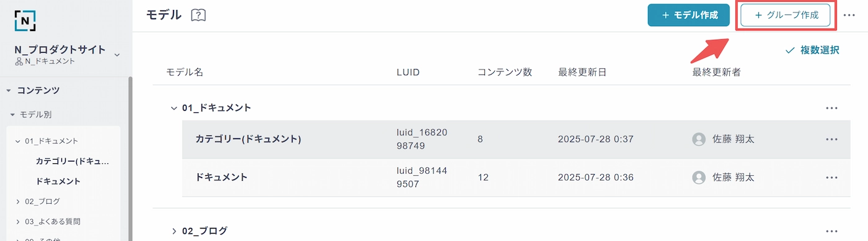Image resolution: width=868 pixels, height=241 pixels.
Task: Collapse the コンテンツ sidebar section
Action: pyautogui.click(x=9, y=90)
